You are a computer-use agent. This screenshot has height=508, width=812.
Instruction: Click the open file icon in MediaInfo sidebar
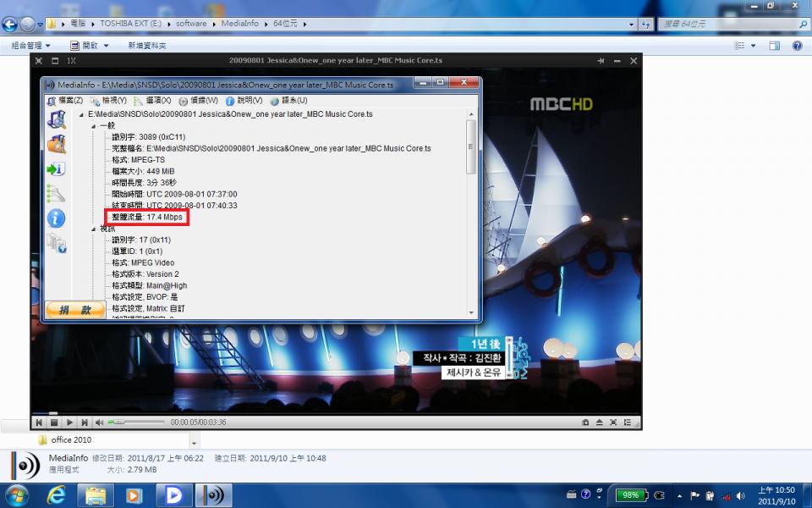coord(57,119)
